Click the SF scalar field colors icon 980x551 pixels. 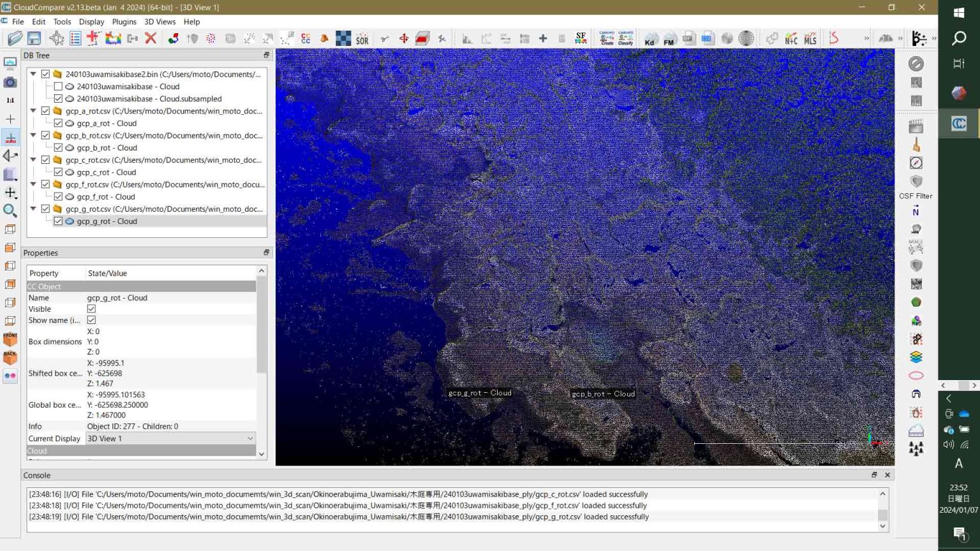[x=581, y=38]
